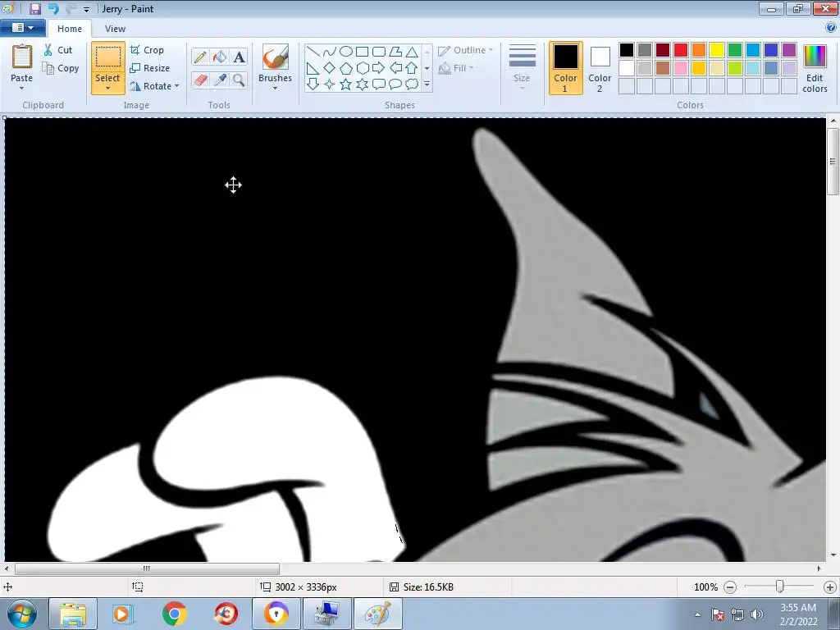Viewport: 840px width, 630px height.
Task: Open Windows Explorer folder from taskbar
Action: point(73,614)
